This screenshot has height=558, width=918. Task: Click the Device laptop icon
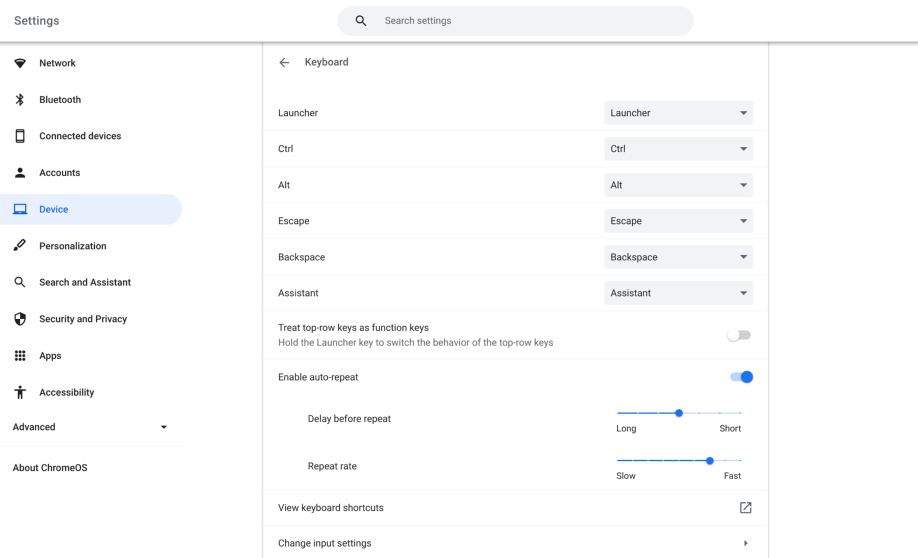20,209
